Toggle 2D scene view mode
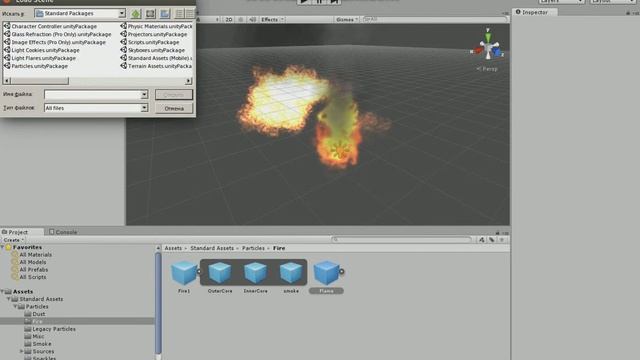The width and height of the screenshot is (640, 360). [229, 20]
